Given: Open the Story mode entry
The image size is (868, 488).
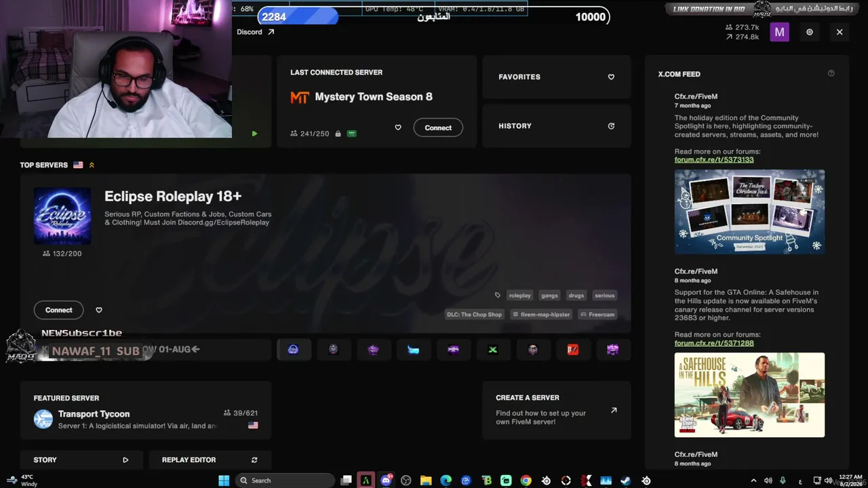Looking at the screenshot, I should click(x=81, y=460).
